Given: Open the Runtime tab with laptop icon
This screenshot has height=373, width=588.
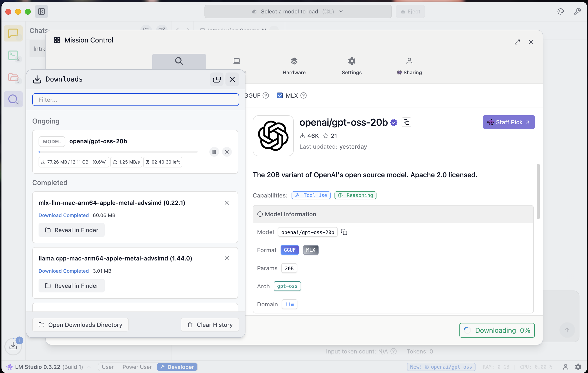Looking at the screenshot, I should (x=237, y=61).
